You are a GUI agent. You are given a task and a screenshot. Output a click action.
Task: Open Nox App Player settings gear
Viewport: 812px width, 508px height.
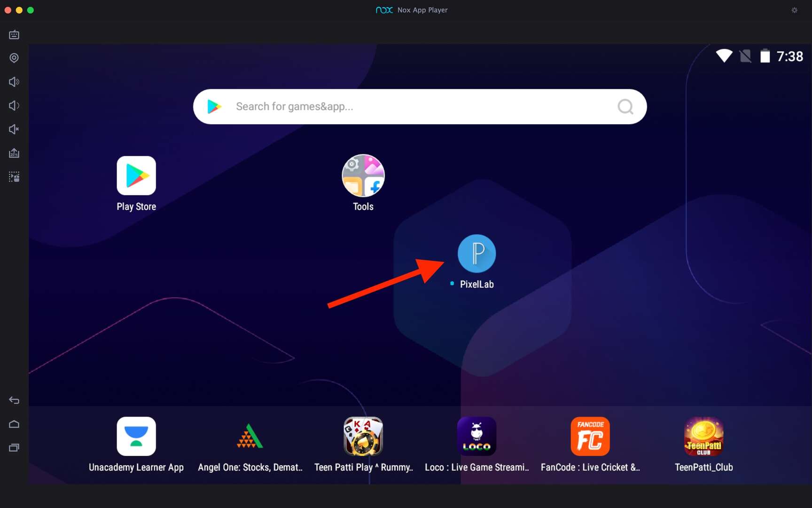coord(794,9)
